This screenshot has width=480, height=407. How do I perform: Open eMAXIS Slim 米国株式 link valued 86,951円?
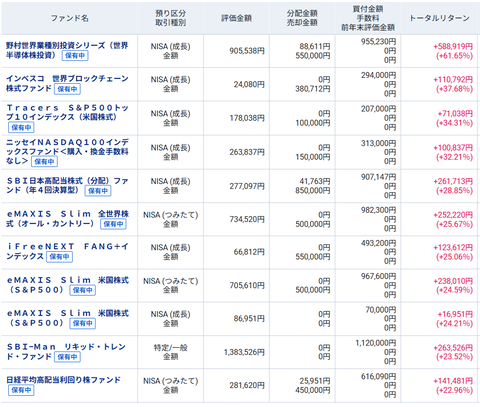coord(67,318)
